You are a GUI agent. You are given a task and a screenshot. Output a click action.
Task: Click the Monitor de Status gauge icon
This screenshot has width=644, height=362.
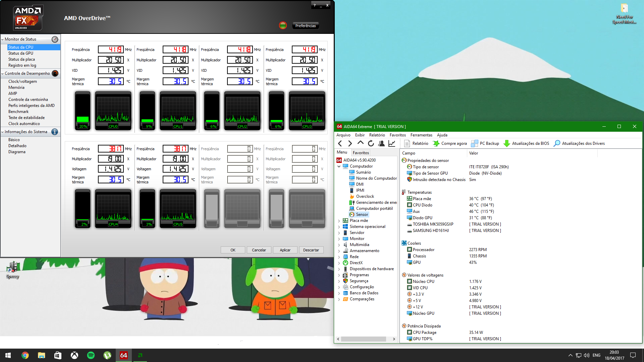[x=55, y=39]
